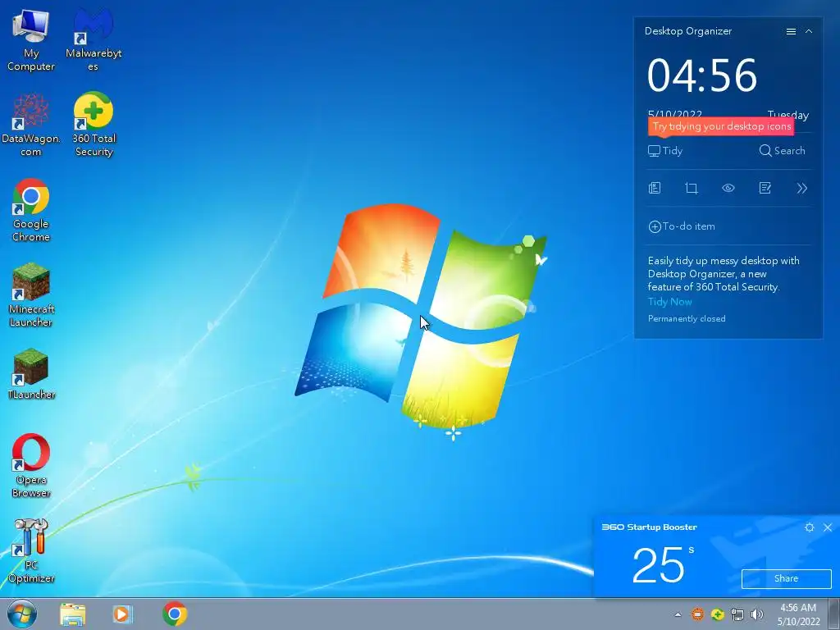Viewport: 840px width, 630px height.
Task: Select the crop screenshot icon in organizer
Action: tap(692, 188)
